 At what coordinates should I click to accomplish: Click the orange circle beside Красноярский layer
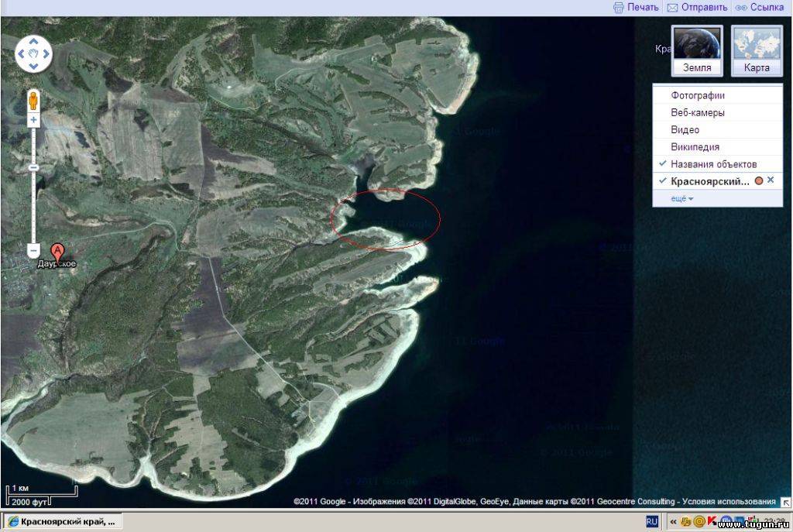759,180
